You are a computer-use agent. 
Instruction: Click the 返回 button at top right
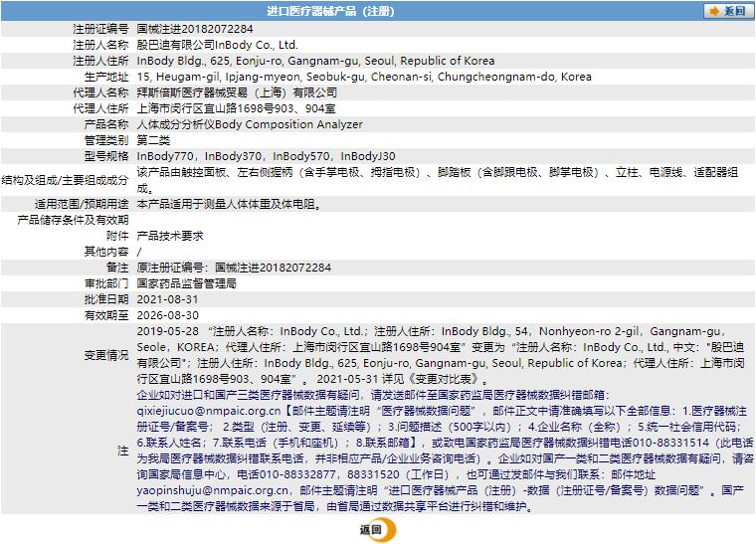pyautogui.click(x=727, y=11)
